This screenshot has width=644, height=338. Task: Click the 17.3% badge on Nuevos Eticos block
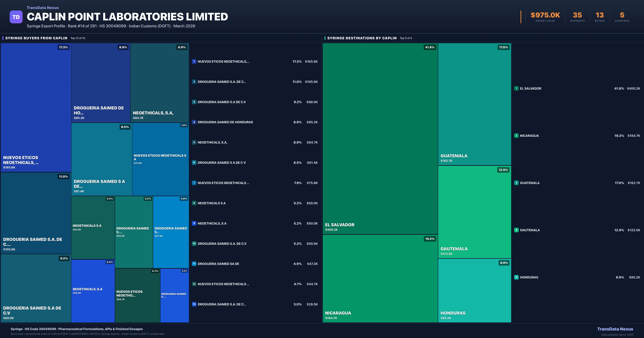63,47
